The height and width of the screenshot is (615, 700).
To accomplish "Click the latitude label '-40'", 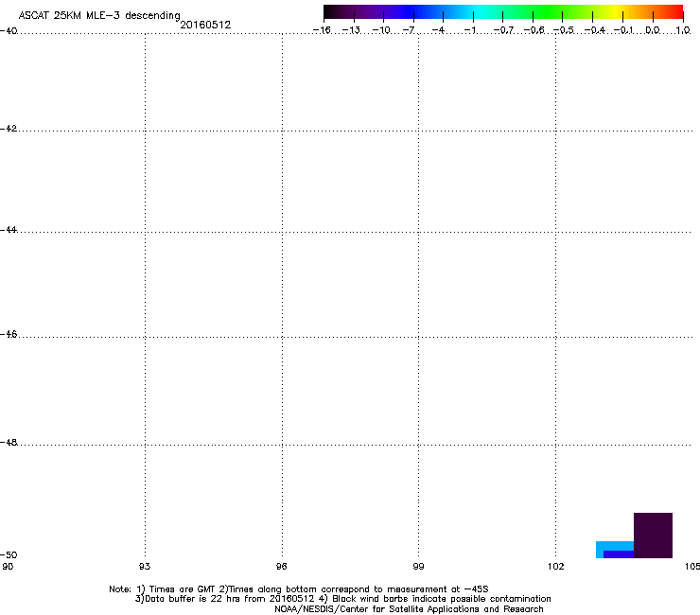I will coord(9,31).
